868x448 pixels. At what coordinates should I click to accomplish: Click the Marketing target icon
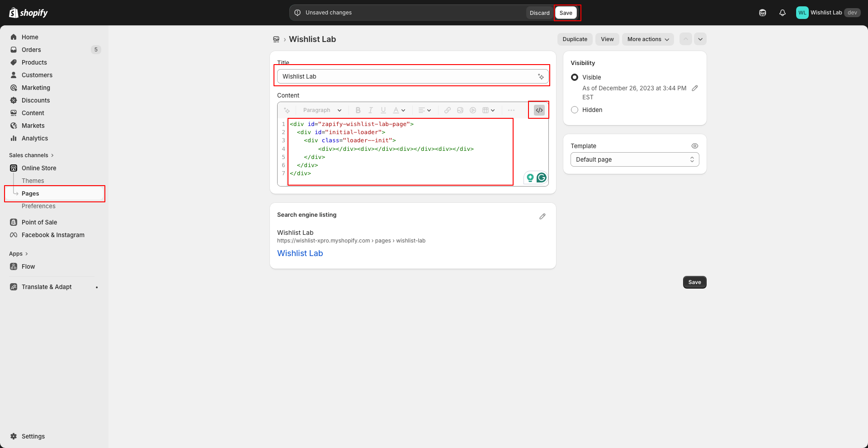coord(14,88)
